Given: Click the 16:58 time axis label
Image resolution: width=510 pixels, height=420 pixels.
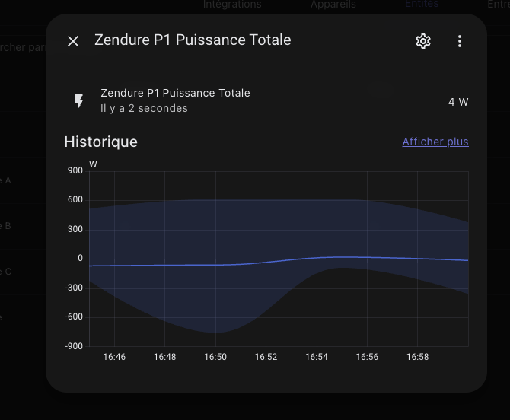Looking at the screenshot, I should click(x=417, y=357).
